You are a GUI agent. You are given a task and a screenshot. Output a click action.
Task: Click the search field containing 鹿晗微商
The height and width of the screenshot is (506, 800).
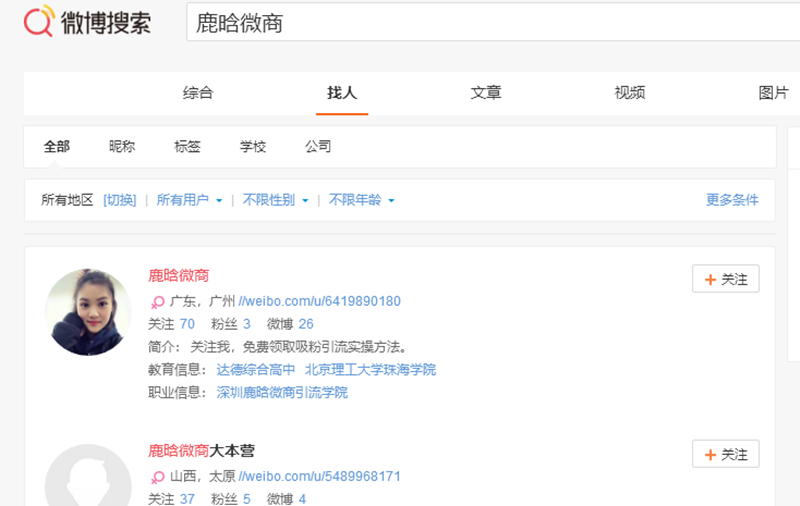click(493, 22)
